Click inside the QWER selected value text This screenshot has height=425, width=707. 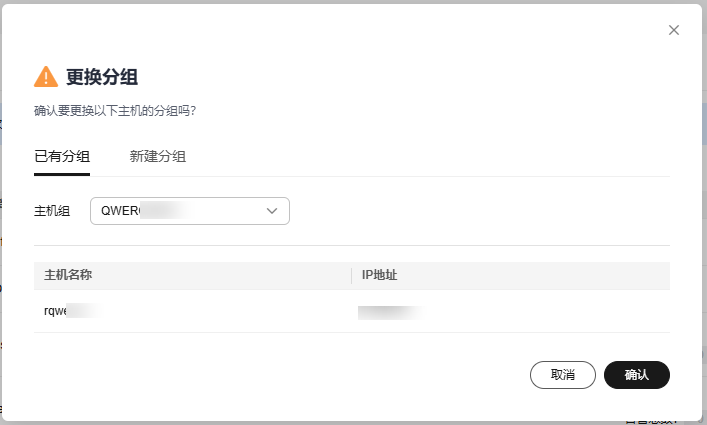pyautogui.click(x=120, y=211)
